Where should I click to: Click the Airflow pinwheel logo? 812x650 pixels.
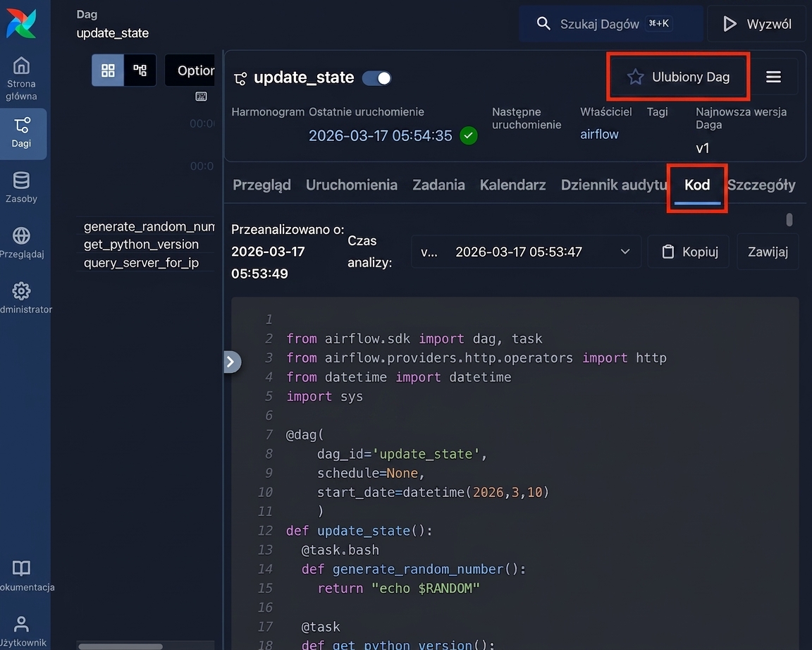point(21,23)
